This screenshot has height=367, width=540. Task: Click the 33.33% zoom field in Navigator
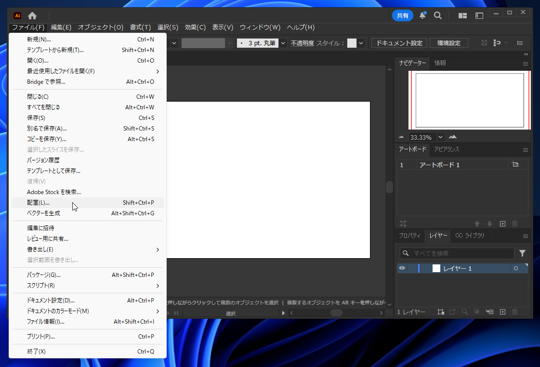click(422, 137)
